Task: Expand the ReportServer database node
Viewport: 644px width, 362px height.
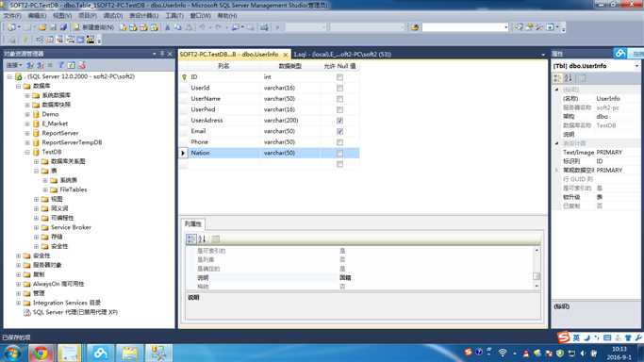Action: click(x=27, y=133)
